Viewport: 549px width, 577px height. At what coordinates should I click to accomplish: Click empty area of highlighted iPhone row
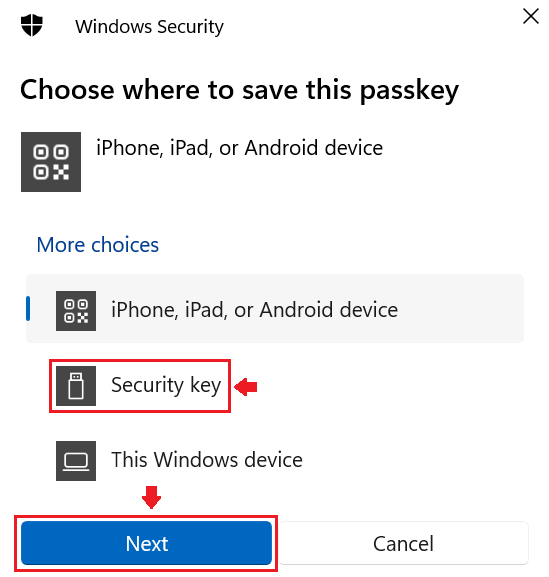pyautogui.click(x=460, y=309)
